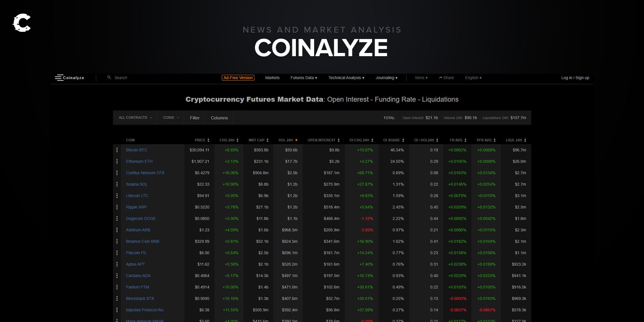The width and height of the screenshot is (644, 322).
Task: Open the Futures Data menu
Action: click(x=304, y=78)
